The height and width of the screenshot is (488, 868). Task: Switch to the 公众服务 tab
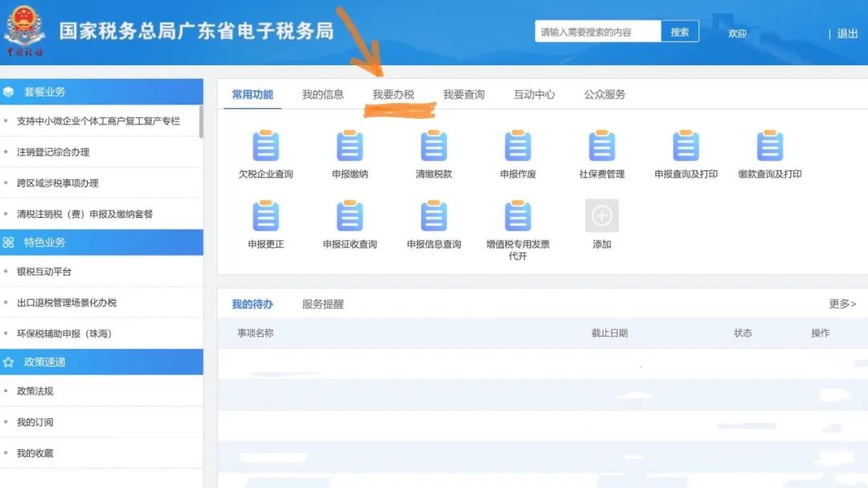click(604, 95)
